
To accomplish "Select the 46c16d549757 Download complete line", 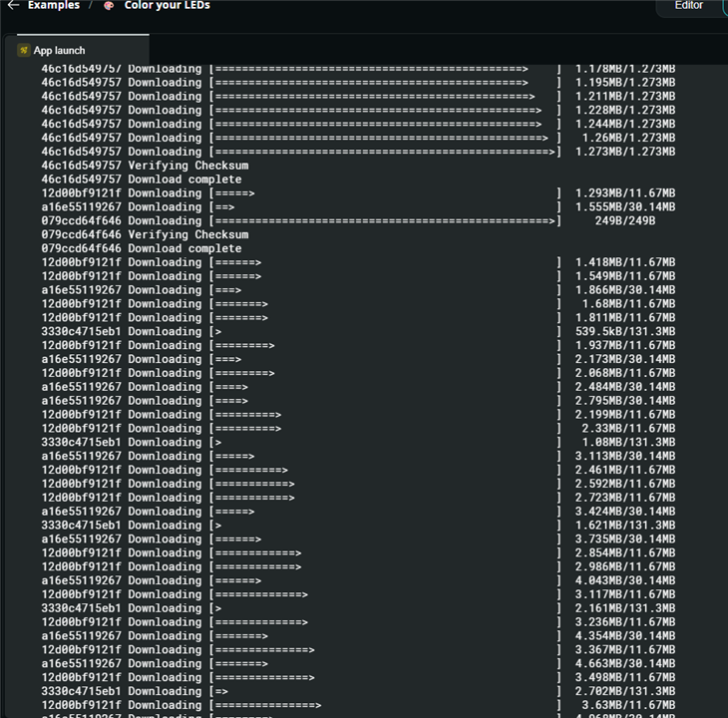I will pos(142,179).
